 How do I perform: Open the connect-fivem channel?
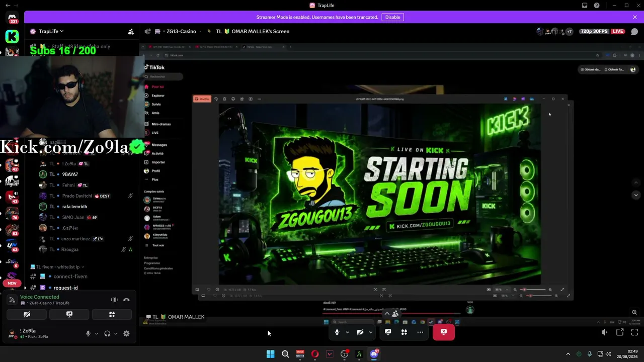(70, 277)
